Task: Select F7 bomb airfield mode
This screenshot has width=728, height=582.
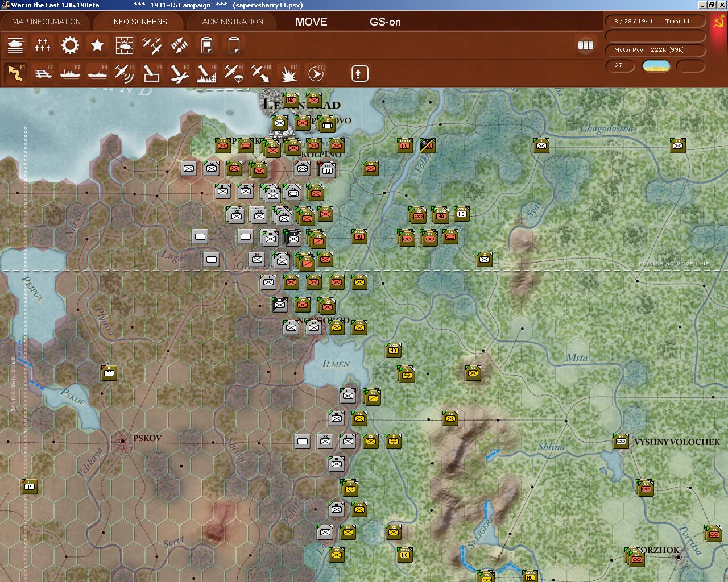Action: 179,73
